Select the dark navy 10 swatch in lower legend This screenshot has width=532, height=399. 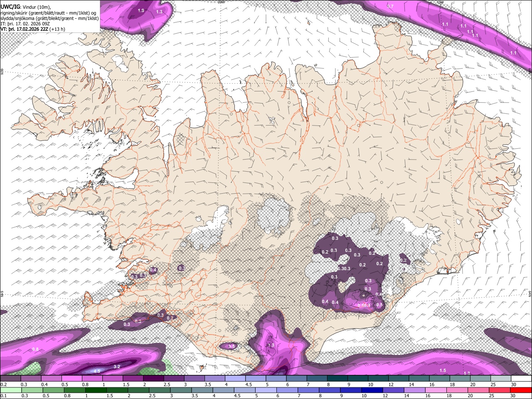[x=372, y=390]
